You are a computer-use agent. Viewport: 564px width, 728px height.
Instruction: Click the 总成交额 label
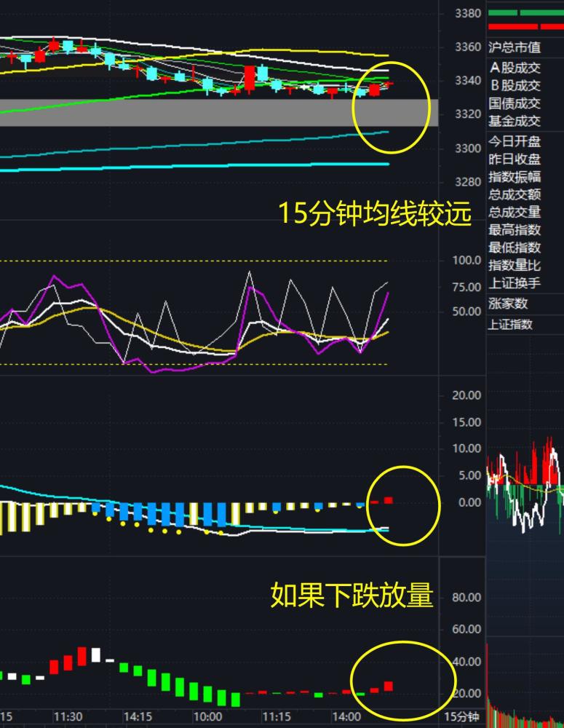coord(515,194)
